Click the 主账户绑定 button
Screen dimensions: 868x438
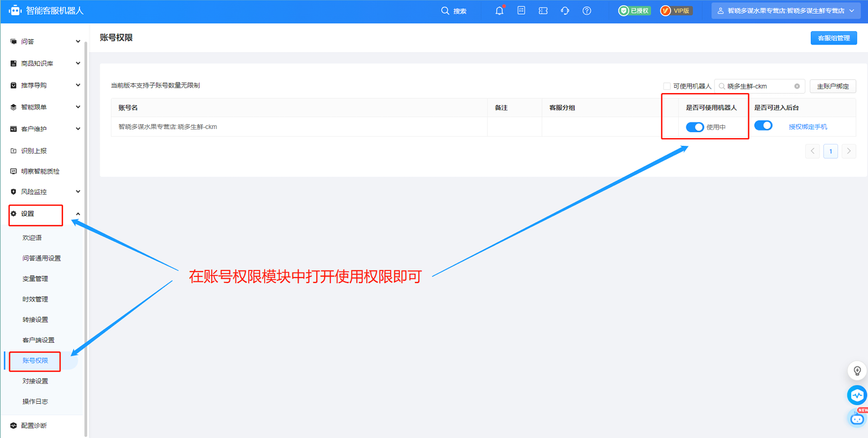coord(833,86)
